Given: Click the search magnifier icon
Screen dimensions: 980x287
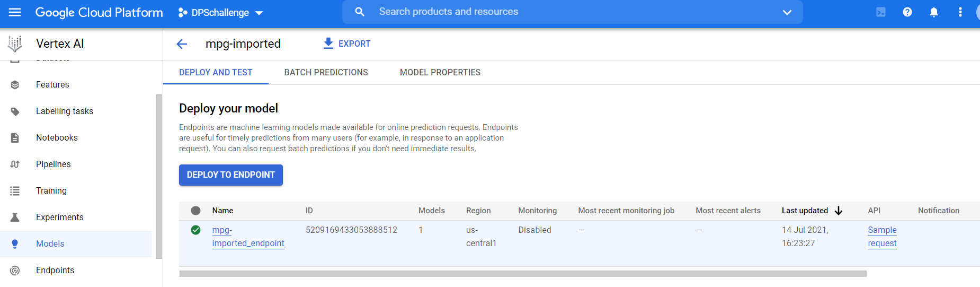Looking at the screenshot, I should tap(360, 12).
